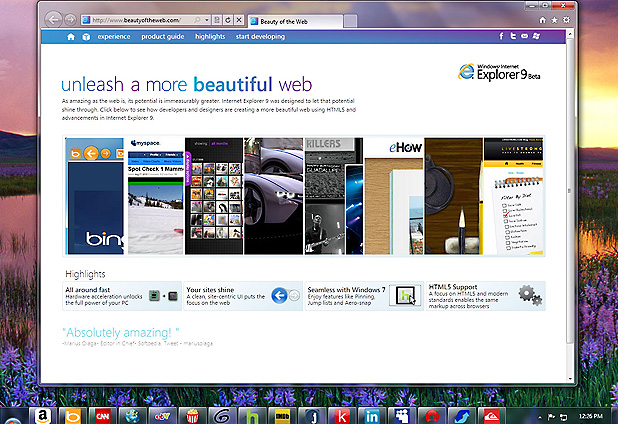Select the Beauty of the Web tab
This screenshot has height=424, width=618.
296,21
